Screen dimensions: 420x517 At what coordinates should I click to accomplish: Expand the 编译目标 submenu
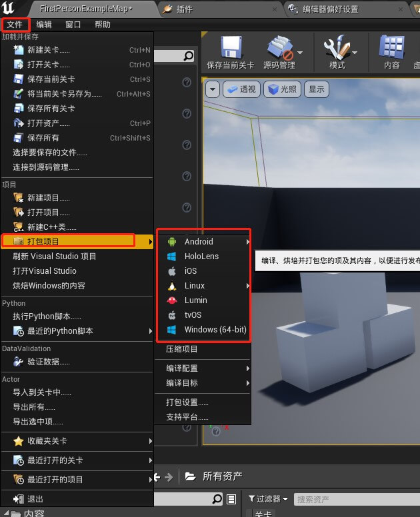(x=203, y=383)
